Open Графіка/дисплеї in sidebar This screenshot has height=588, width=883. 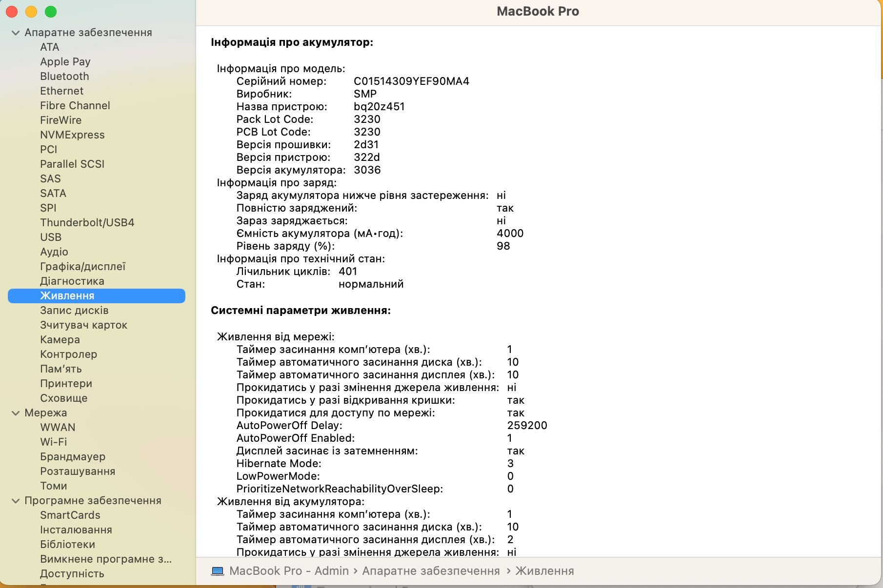tap(83, 266)
